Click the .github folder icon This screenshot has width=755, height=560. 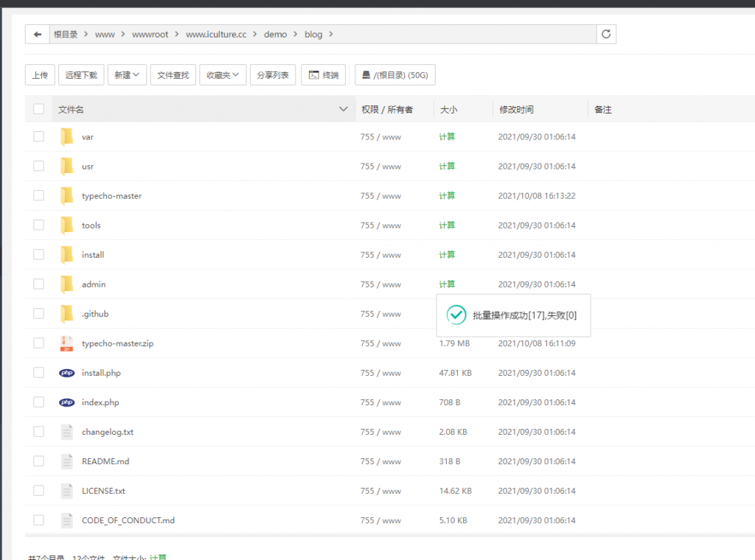pos(67,314)
